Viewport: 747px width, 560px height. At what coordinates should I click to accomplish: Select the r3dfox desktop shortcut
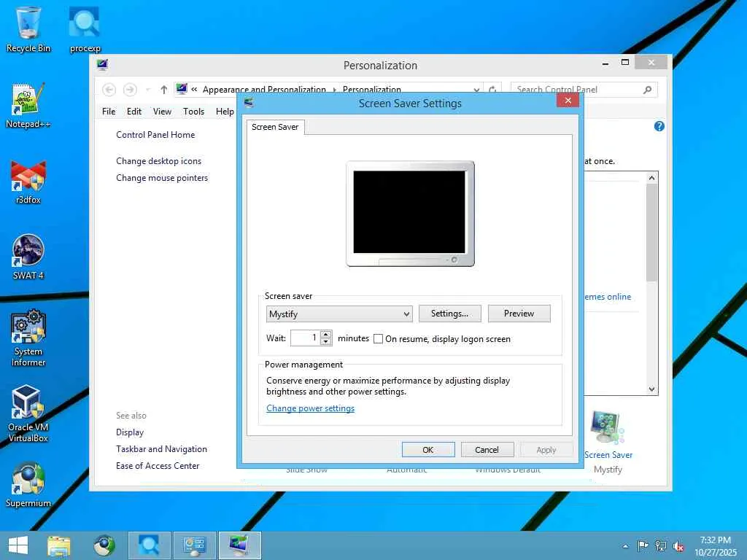(x=28, y=181)
